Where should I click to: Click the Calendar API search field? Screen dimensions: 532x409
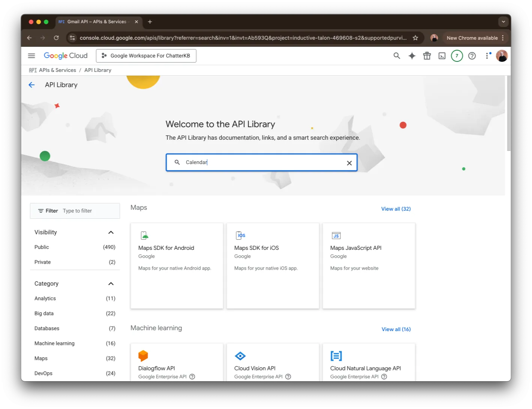click(x=262, y=163)
